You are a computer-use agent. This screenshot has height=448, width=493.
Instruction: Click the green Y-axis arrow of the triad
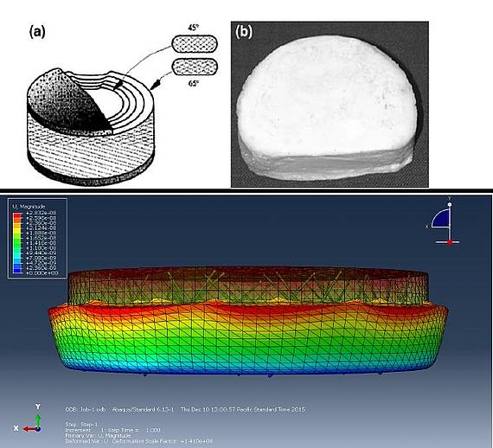[x=38, y=420]
